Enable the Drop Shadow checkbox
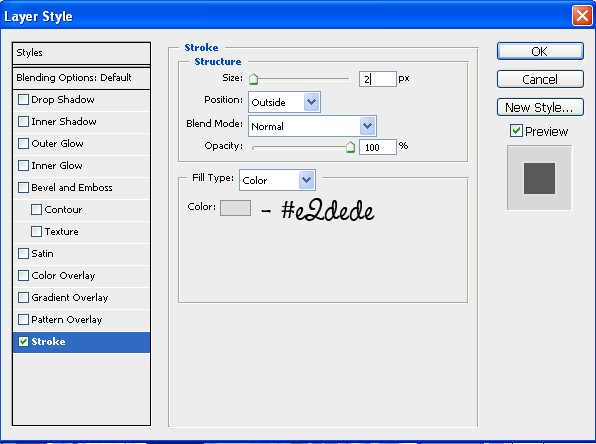 (23, 100)
